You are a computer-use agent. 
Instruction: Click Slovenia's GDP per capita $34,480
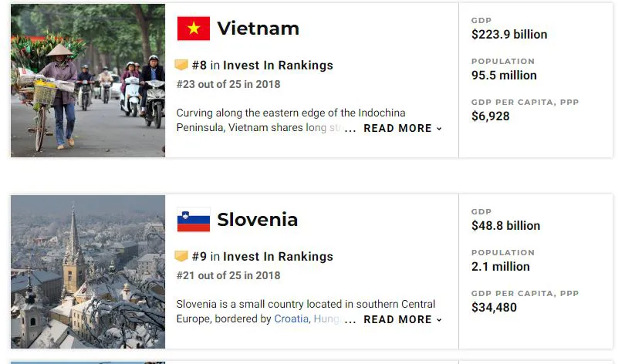pos(494,308)
